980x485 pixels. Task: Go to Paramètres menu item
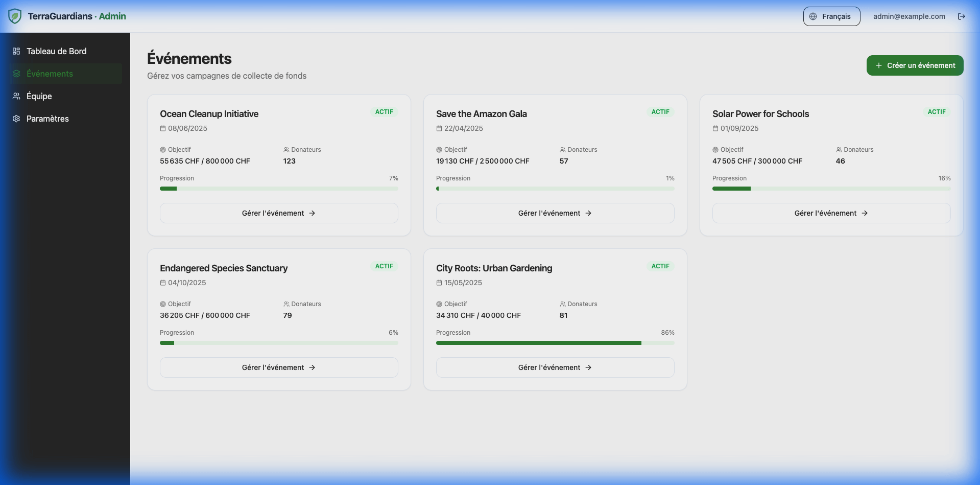click(47, 119)
